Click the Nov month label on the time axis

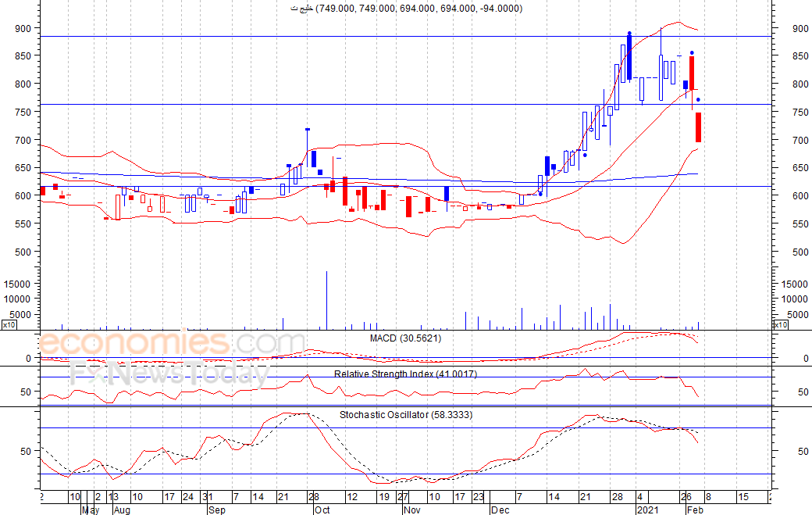(x=412, y=510)
